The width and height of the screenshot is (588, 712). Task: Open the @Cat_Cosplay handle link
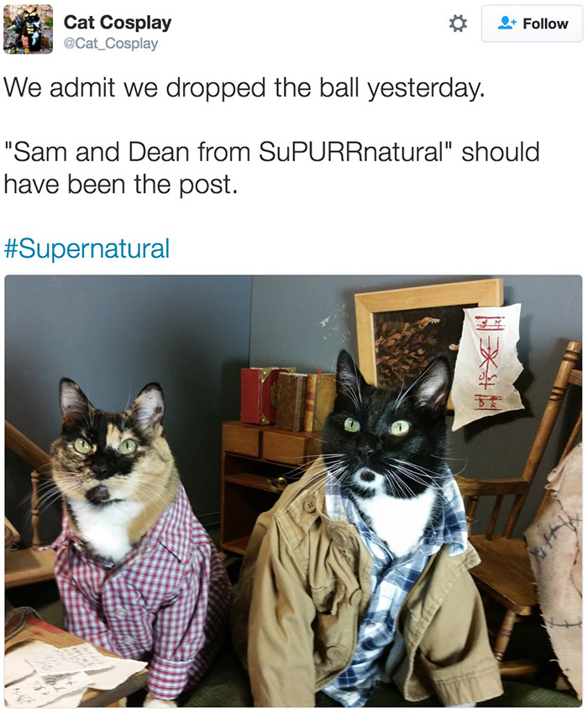[x=111, y=44]
